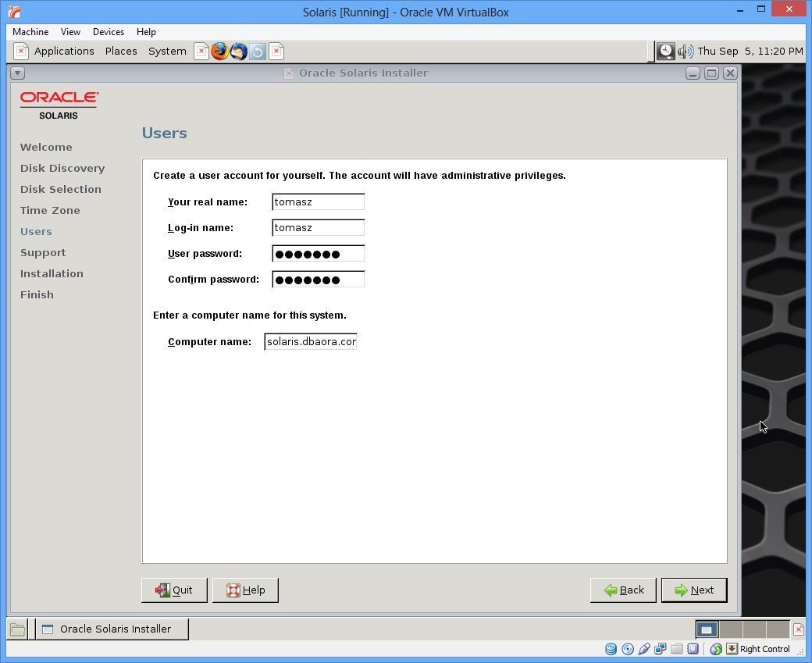Click VirtualBox optical disc status icon
The height and width of the screenshot is (663, 812).
point(628,649)
